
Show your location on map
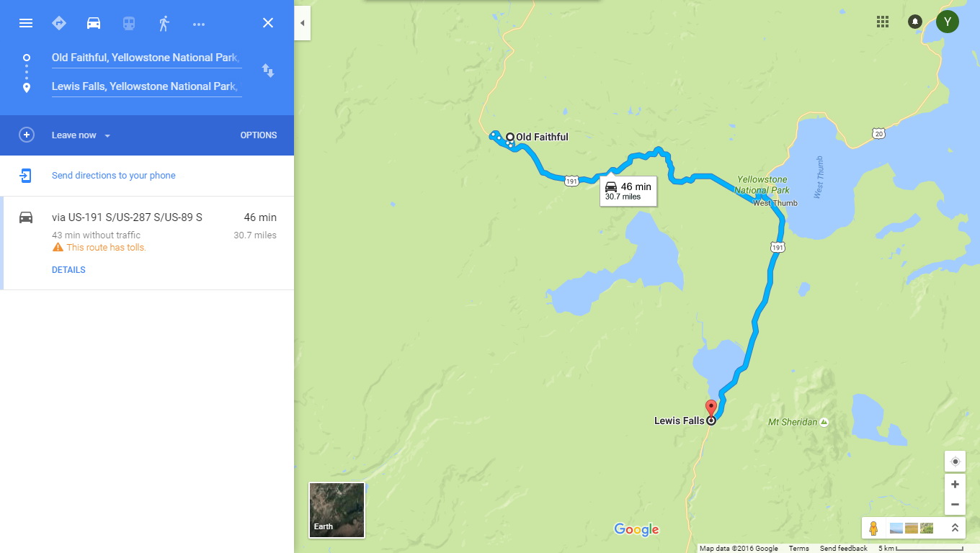(955, 462)
